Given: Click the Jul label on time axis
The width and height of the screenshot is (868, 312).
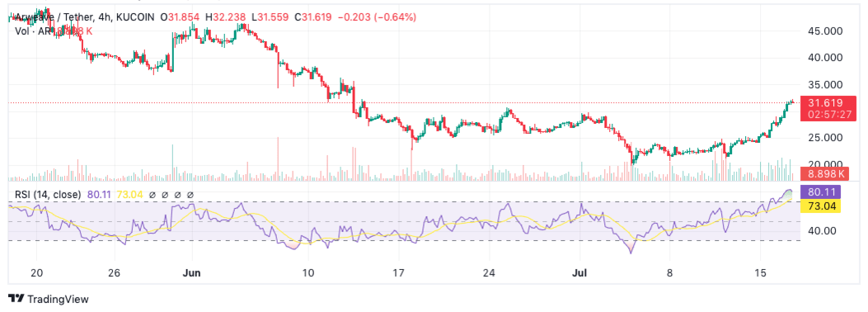Looking at the screenshot, I should coord(579,273).
